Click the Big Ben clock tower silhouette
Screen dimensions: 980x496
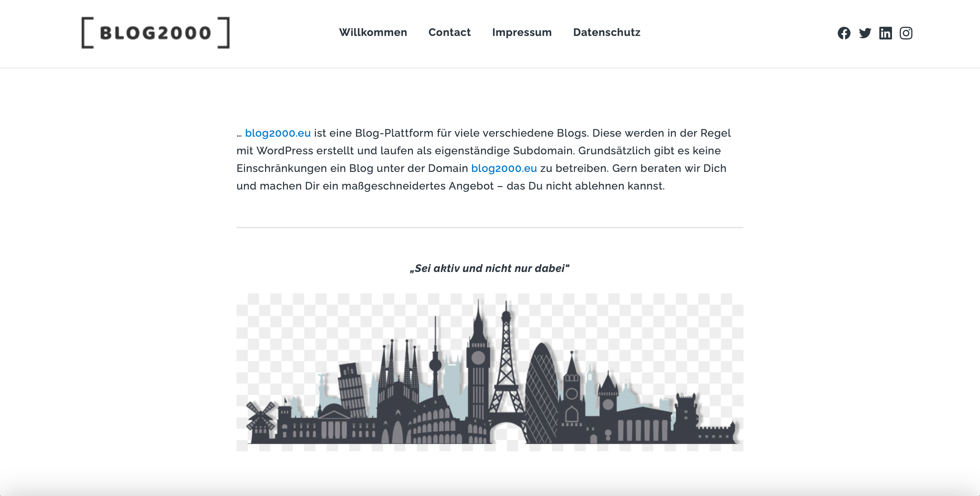click(478, 365)
